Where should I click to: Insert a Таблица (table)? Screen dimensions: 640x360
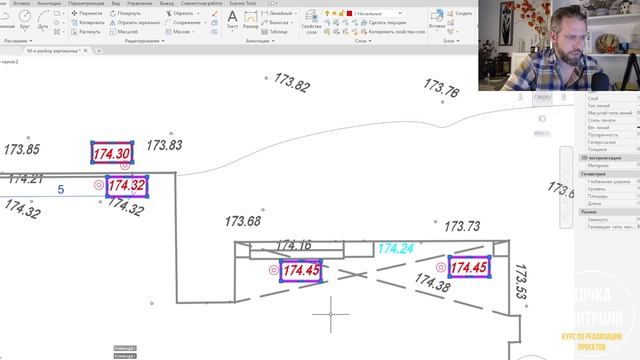click(x=274, y=31)
